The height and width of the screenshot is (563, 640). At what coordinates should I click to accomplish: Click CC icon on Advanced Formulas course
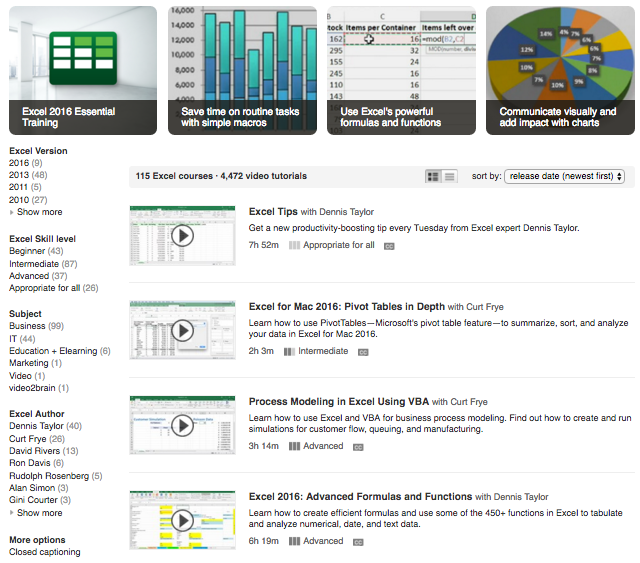[x=358, y=542]
